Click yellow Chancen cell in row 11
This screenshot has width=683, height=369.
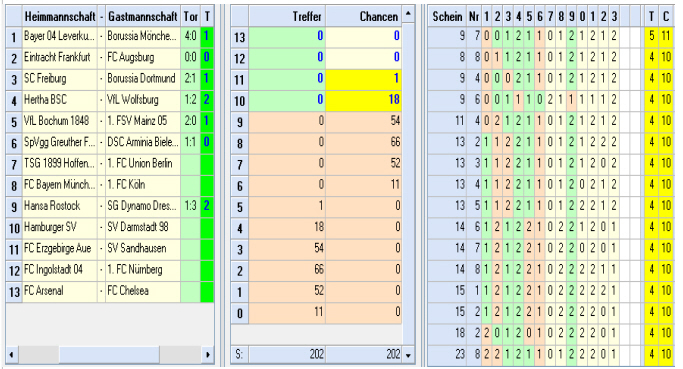click(x=364, y=79)
